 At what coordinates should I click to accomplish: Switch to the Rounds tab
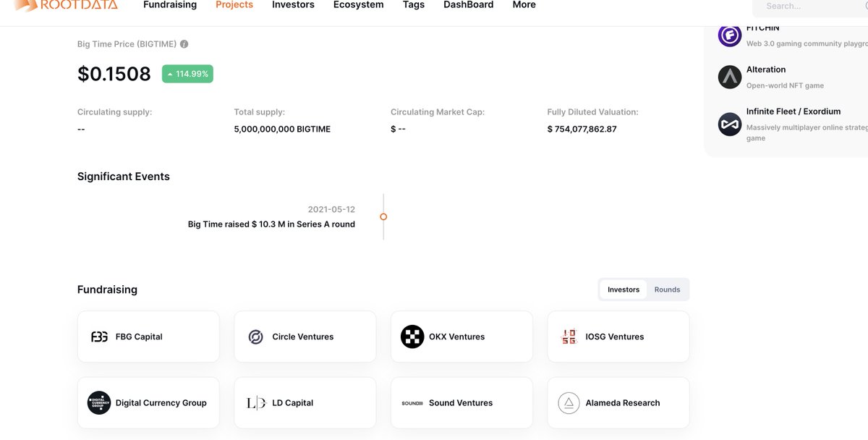point(667,289)
